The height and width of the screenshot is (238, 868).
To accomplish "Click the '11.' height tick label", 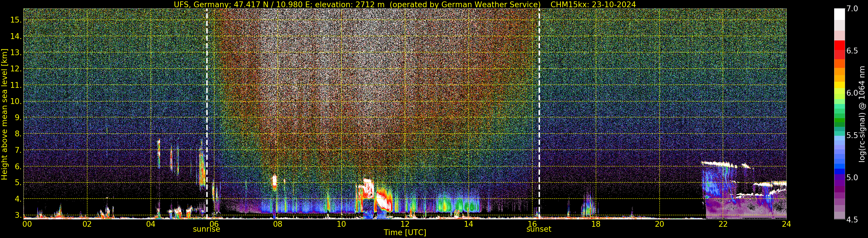I will 16,85.
